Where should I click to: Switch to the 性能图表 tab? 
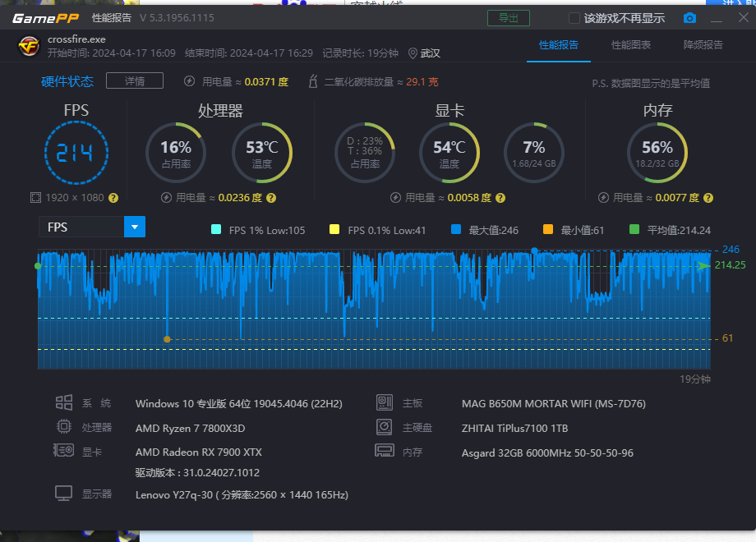[x=630, y=45]
